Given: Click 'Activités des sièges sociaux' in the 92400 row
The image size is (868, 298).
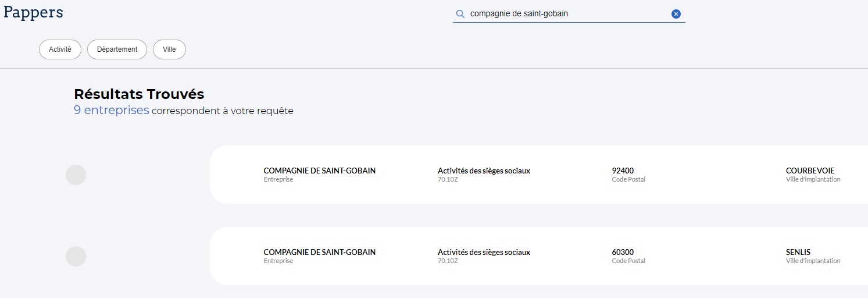Looking at the screenshot, I should [484, 171].
